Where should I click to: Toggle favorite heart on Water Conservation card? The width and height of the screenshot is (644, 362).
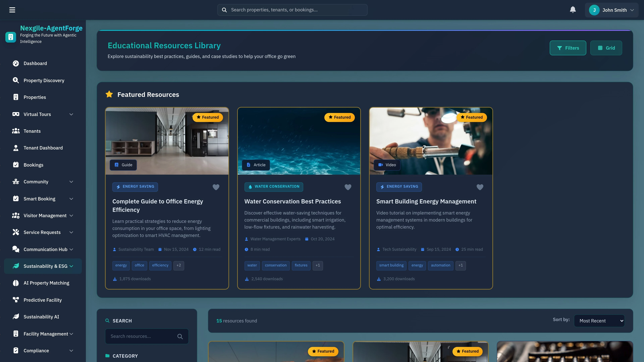click(x=348, y=187)
